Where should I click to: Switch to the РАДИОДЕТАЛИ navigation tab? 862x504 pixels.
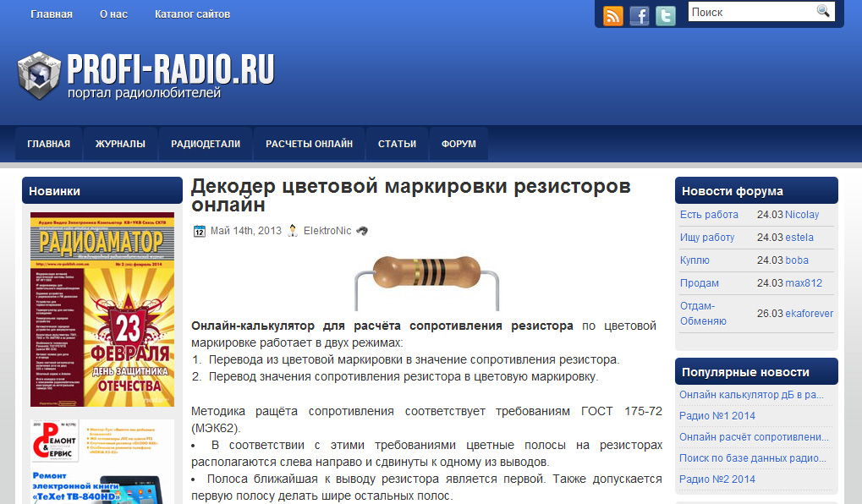[205, 143]
